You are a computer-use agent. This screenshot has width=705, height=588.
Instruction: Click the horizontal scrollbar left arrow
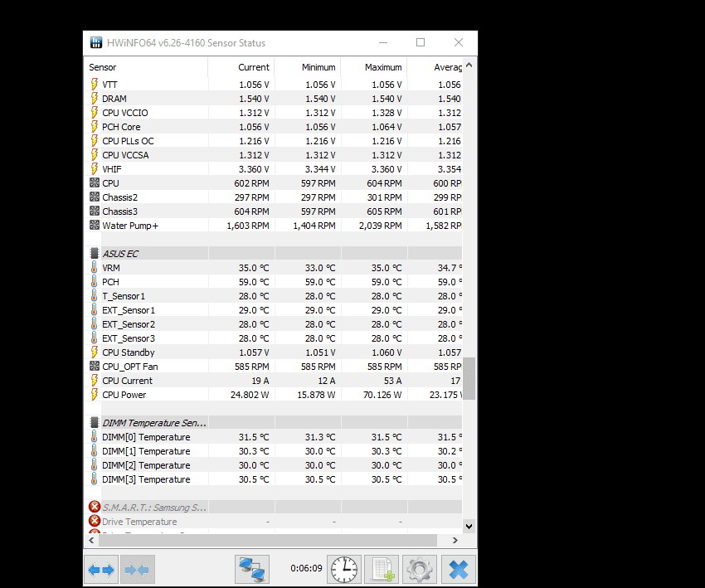(x=91, y=540)
